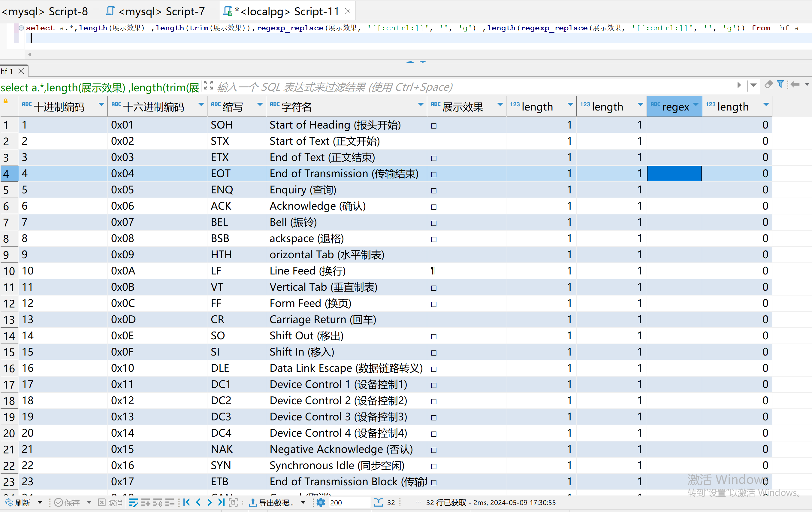The image size is (812, 512).
Task: Click the row count icon beside 32
Action: 379,503
